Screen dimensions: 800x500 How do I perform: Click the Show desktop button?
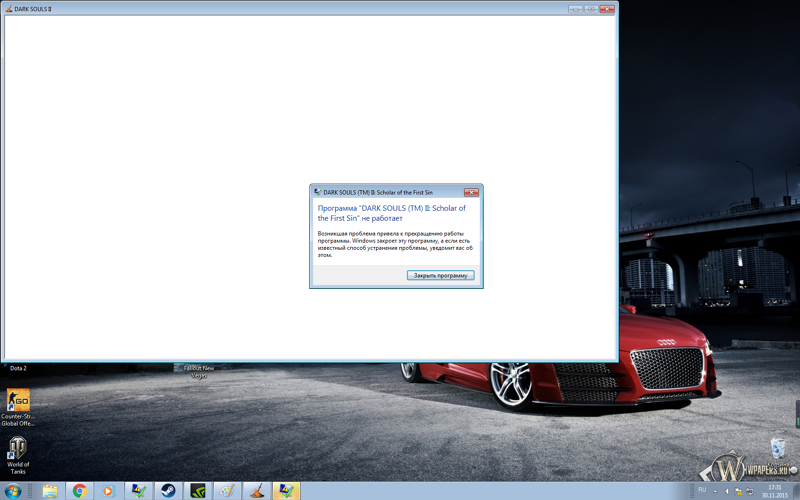[796, 491]
